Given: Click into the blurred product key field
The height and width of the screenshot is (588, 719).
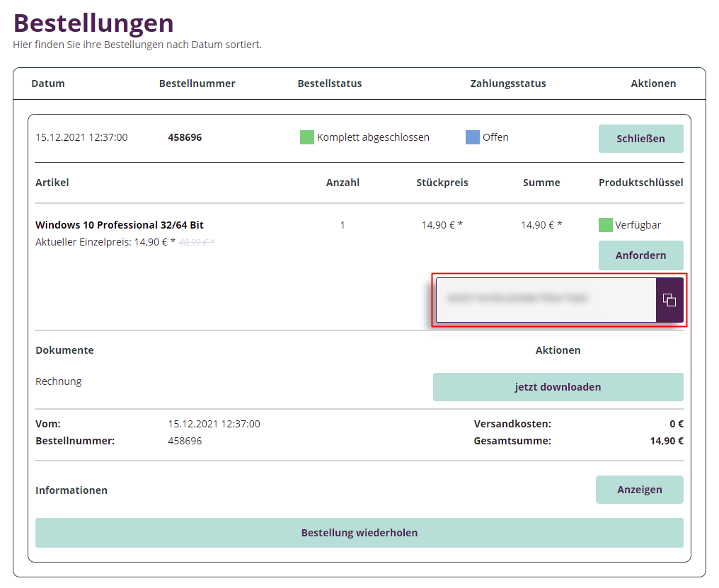Looking at the screenshot, I should [546, 300].
